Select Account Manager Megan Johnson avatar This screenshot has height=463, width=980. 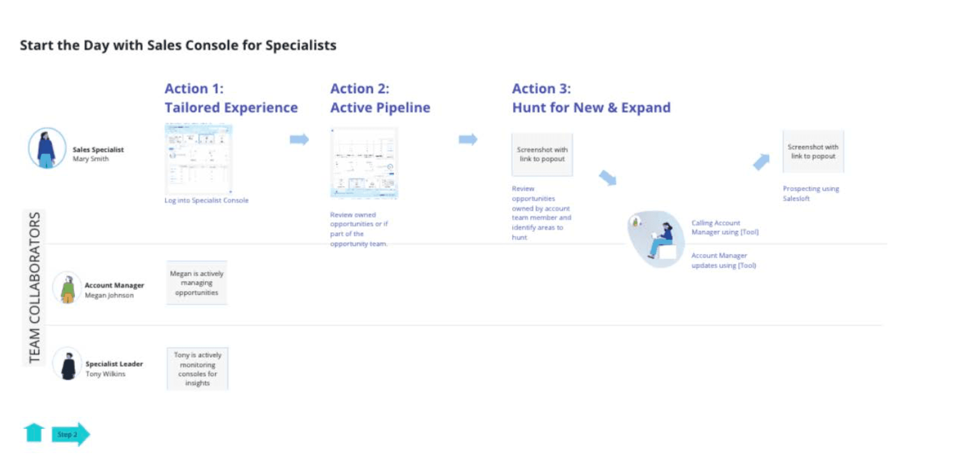(68, 288)
